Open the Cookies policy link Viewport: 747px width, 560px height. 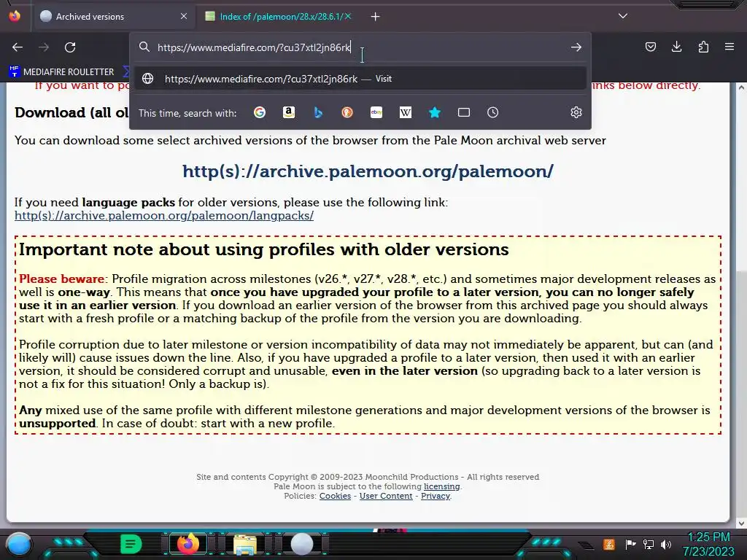[335, 496]
